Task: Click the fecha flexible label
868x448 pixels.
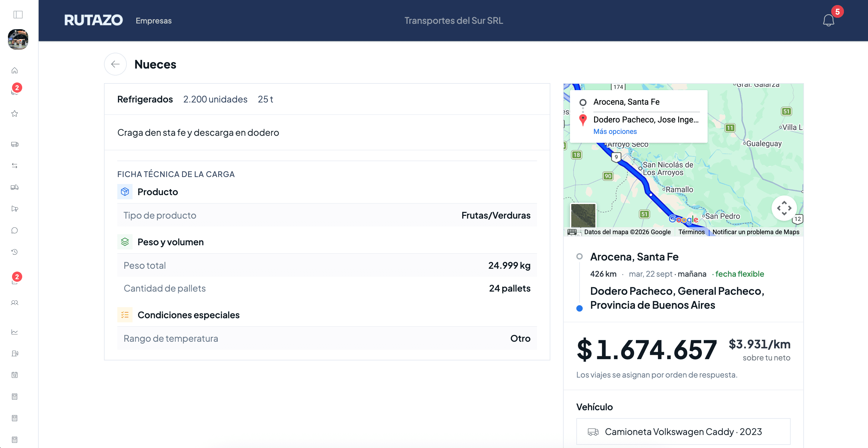Action: point(740,274)
